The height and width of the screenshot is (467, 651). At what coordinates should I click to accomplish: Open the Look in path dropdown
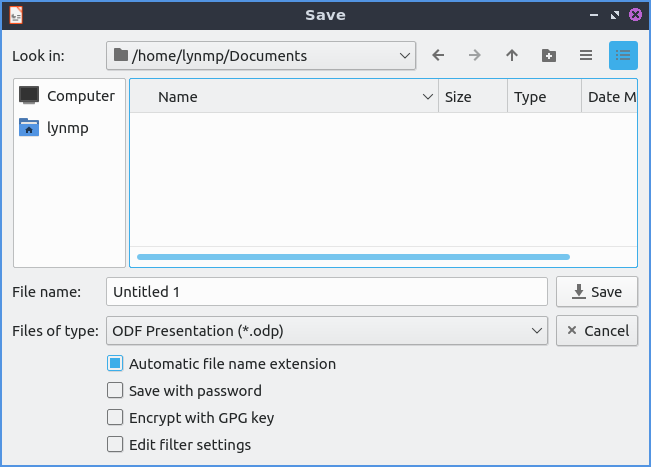pyautogui.click(x=261, y=56)
